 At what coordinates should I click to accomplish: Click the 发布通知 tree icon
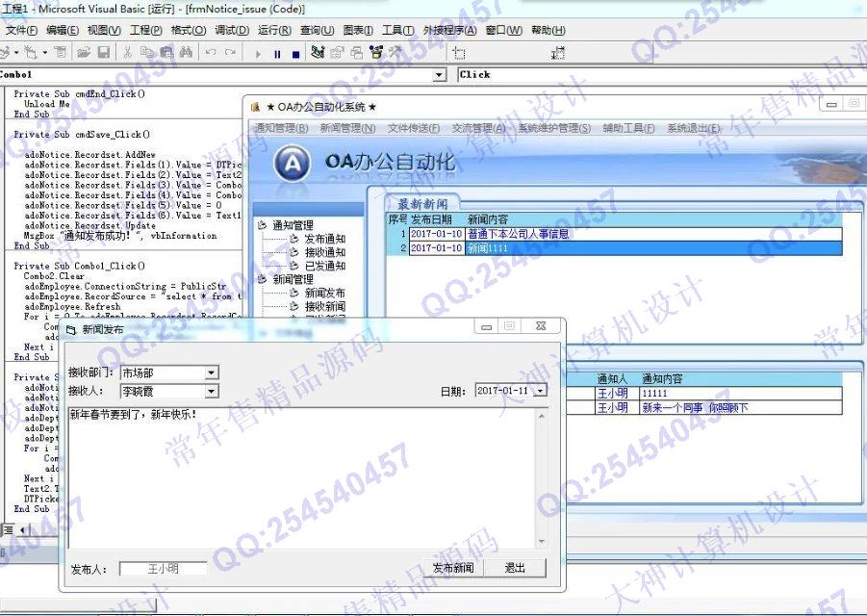coord(294,239)
